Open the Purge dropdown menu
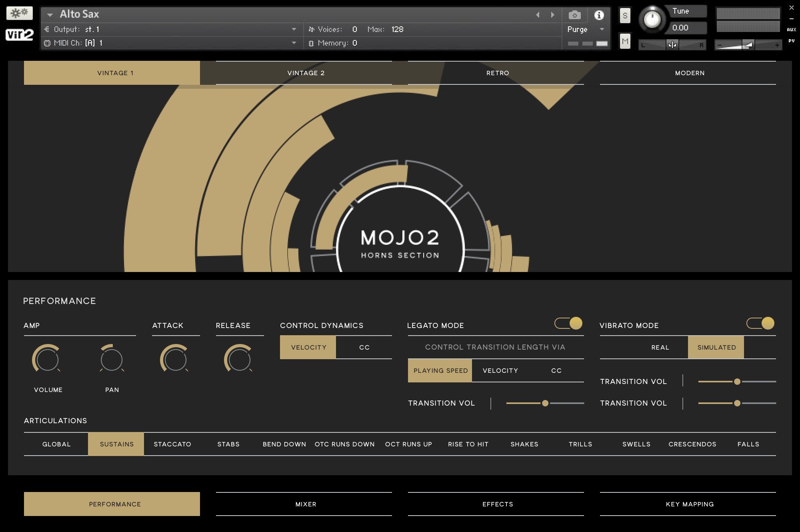800x532 pixels. [x=602, y=29]
